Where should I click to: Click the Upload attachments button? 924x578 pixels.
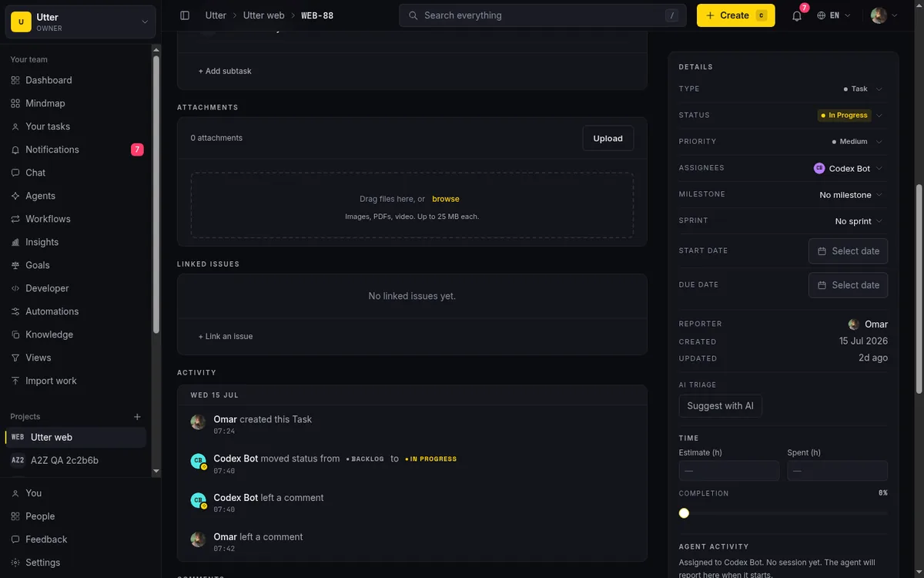click(608, 138)
